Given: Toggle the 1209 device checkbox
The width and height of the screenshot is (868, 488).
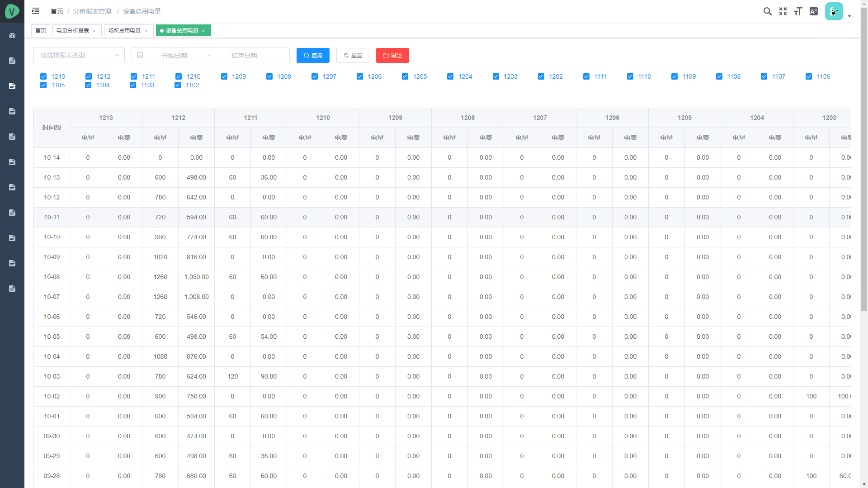Looking at the screenshot, I should 224,76.
